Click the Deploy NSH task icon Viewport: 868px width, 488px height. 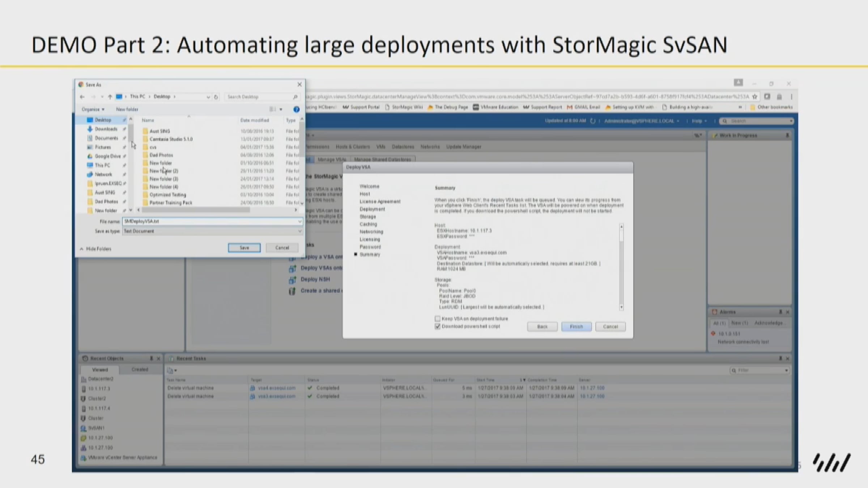pyautogui.click(x=292, y=280)
